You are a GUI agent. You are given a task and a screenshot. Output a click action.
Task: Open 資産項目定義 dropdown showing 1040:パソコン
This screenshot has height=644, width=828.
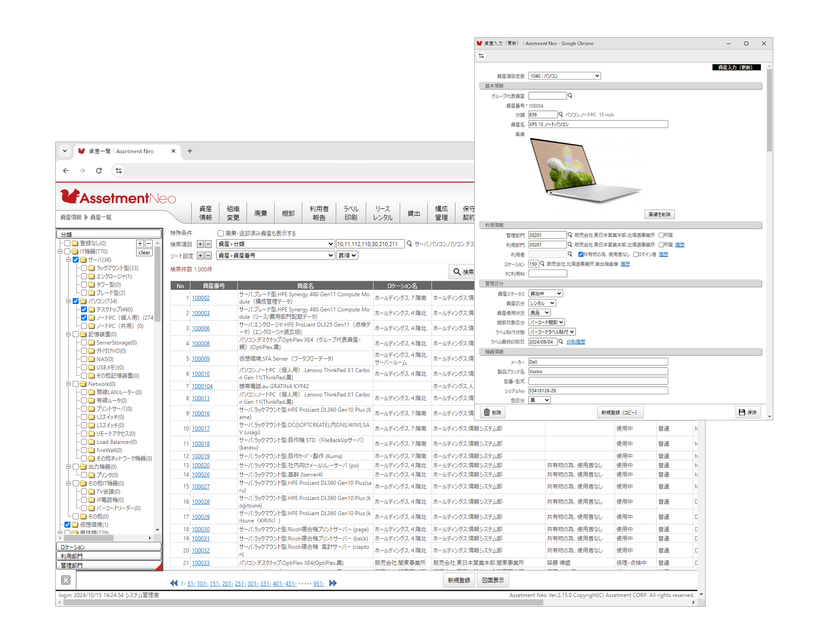pos(564,76)
